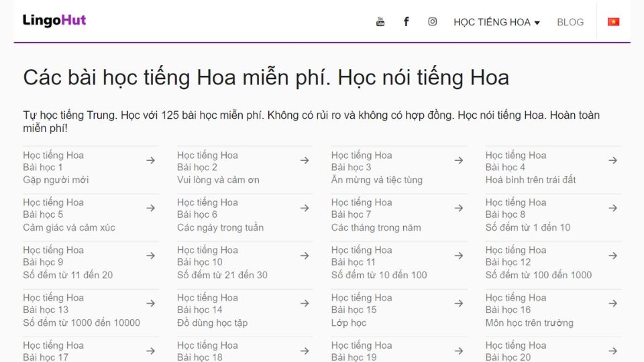Viewport: 644px width, 362px height.
Task: Click arrow for Bài học 2 Vui lòng và cảm ơn
Action: (x=305, y=160)
